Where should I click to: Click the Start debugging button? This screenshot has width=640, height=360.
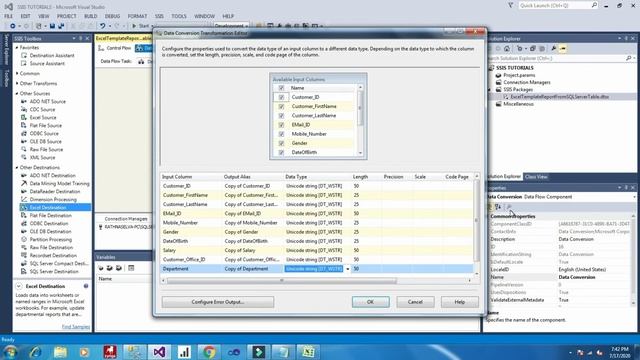[141, 26]
